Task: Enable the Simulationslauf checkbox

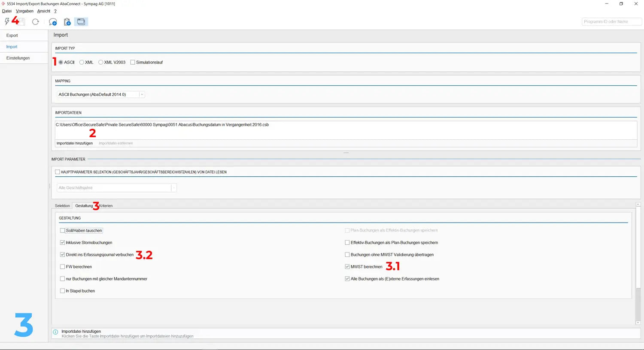Action: pos(133,62)
